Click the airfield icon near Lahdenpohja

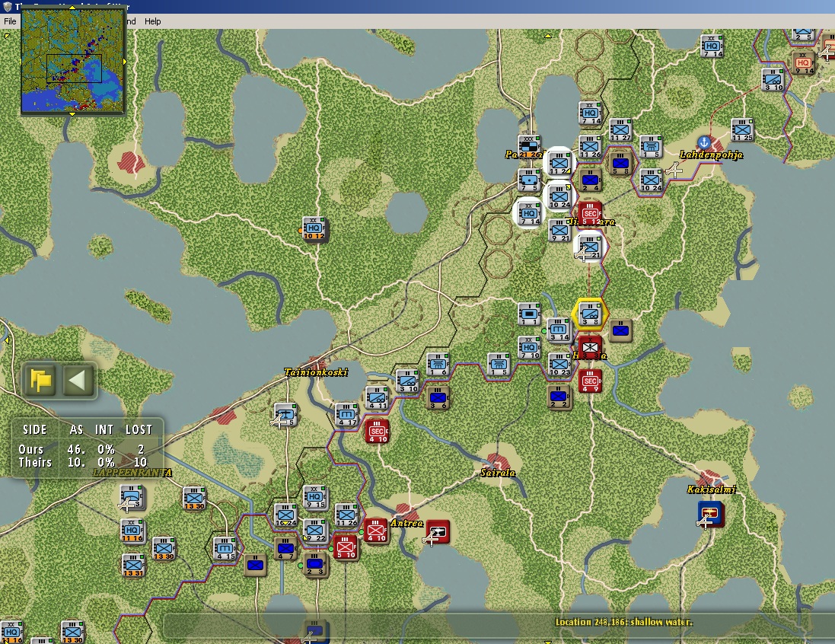(x=674, y=170)
